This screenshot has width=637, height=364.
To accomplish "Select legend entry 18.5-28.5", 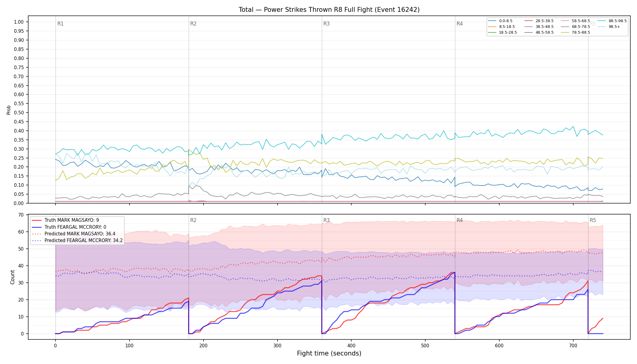I will [502, 32].
